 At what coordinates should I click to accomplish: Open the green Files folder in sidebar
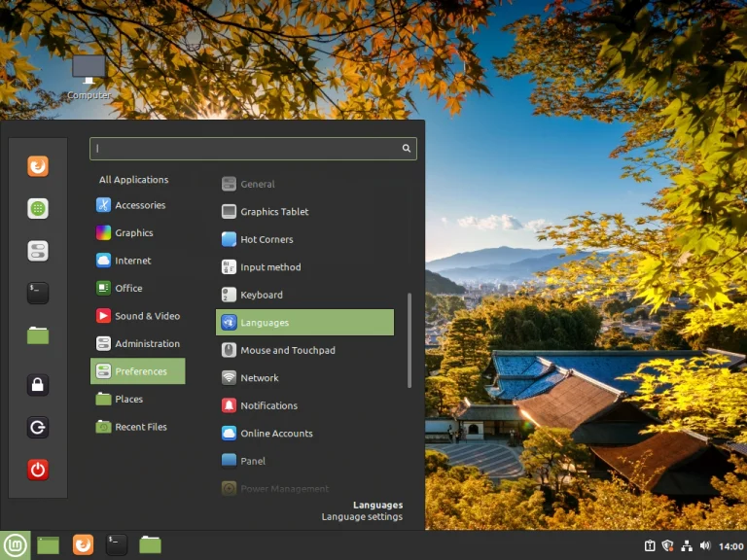(x=38, y=335)
